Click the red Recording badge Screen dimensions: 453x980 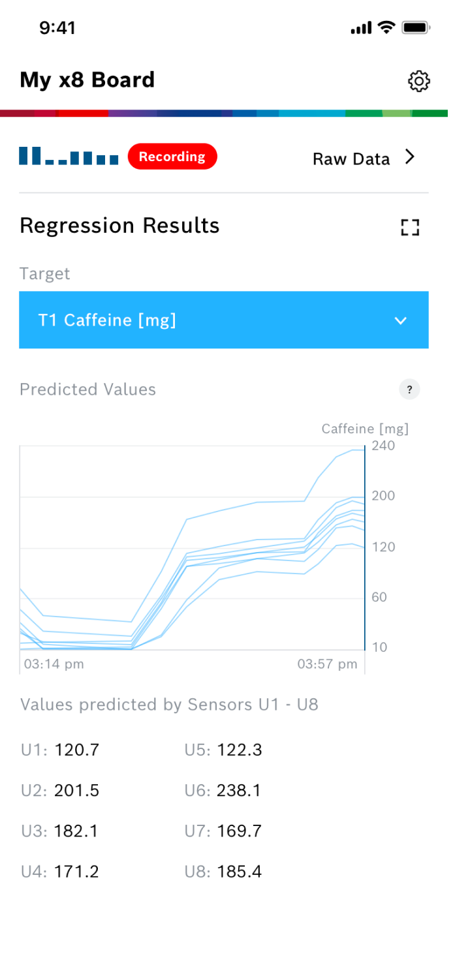[x=172, y=157]
